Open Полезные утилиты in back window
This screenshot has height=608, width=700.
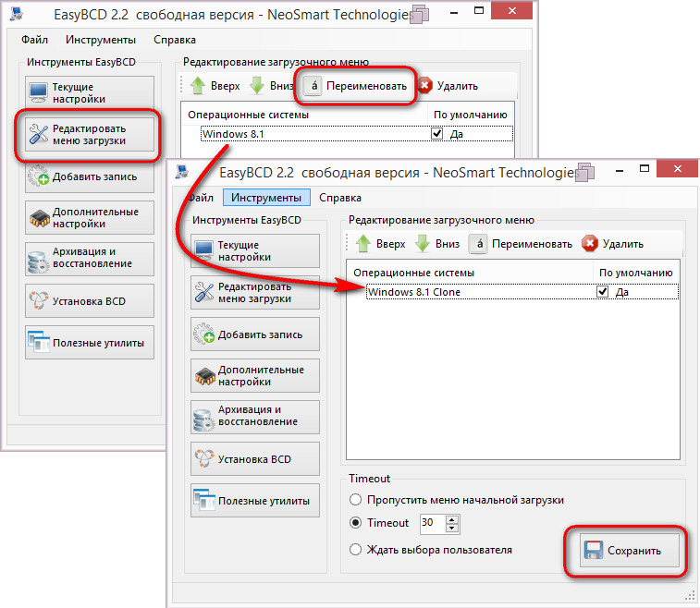90,343
